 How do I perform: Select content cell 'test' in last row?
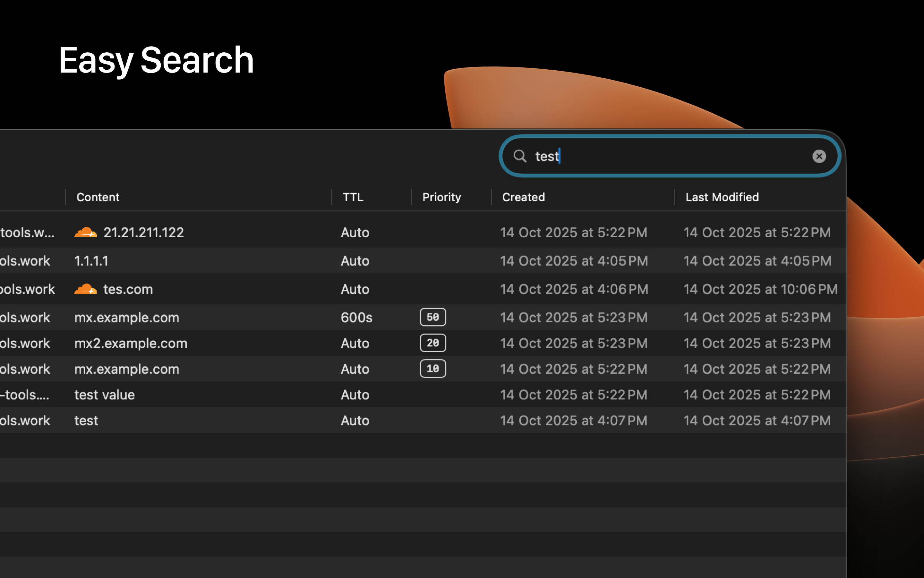point(86,421)
